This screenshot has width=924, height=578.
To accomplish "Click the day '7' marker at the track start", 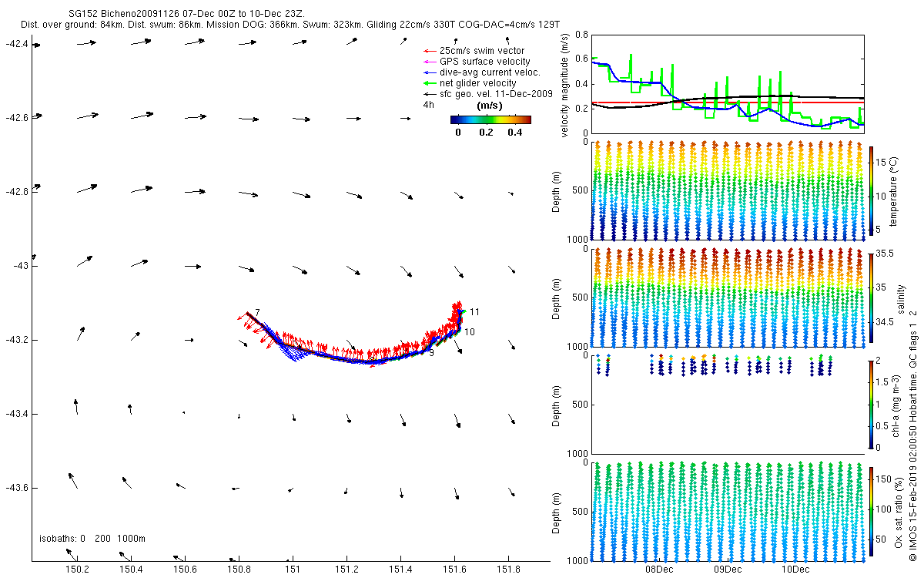I will tap(257, 311).
